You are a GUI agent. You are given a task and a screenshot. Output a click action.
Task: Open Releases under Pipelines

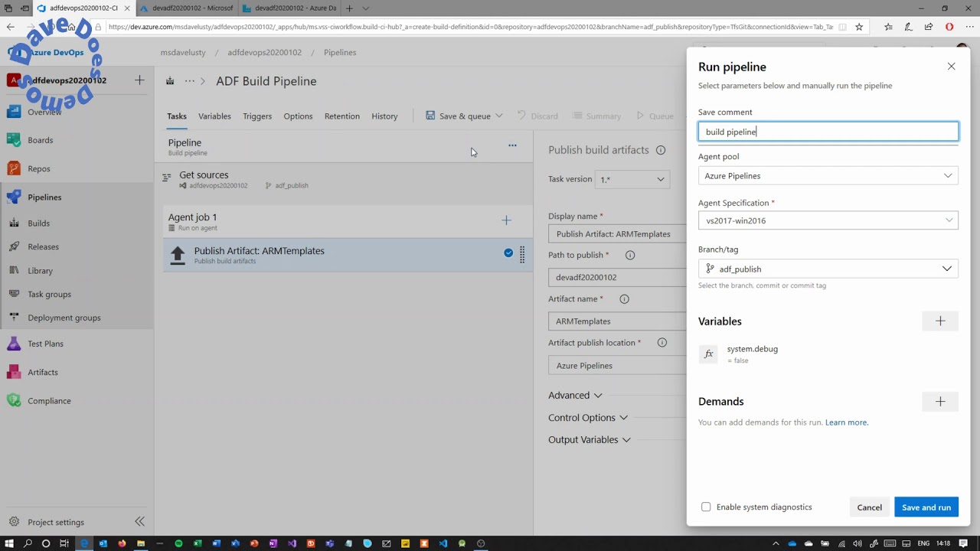point(43,246)
